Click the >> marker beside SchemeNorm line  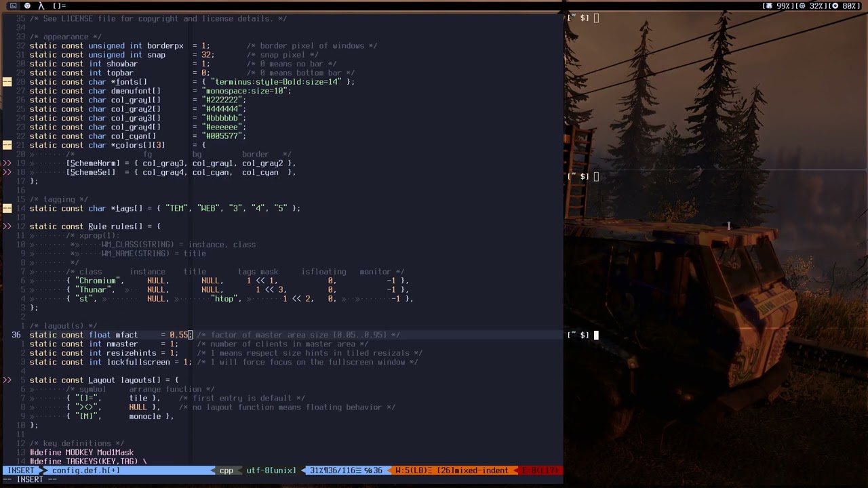pyautogui.click(x=7, y=163)
